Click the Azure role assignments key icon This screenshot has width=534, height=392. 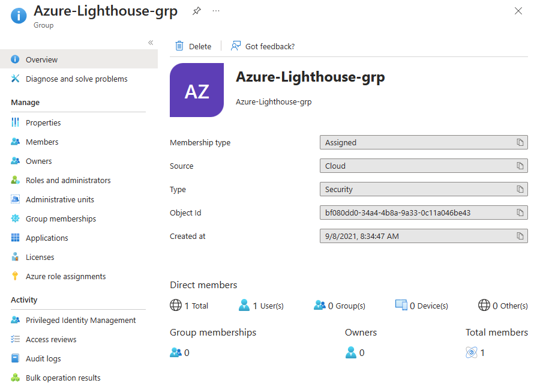click(15, 276)
